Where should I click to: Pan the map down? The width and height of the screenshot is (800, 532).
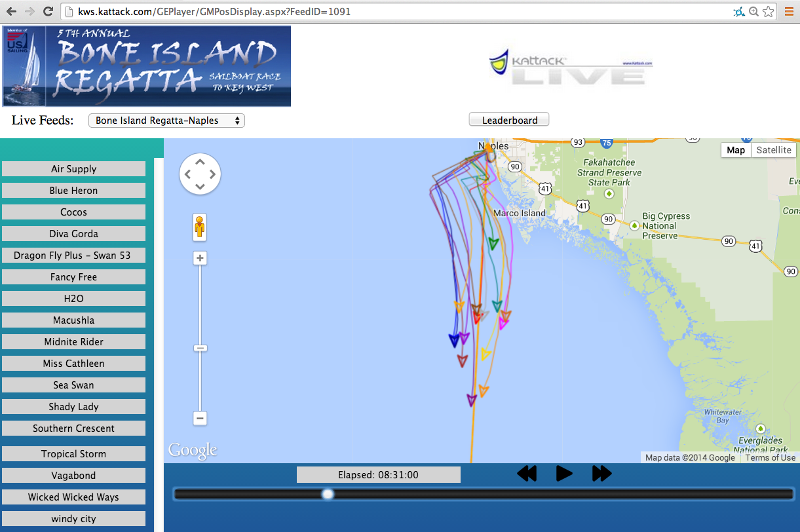200,187
